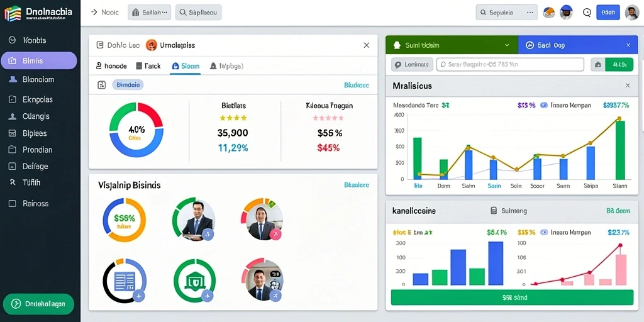Toggle the Inaaro Kampan legend in Mralisious chart

[x=565, y=105]
